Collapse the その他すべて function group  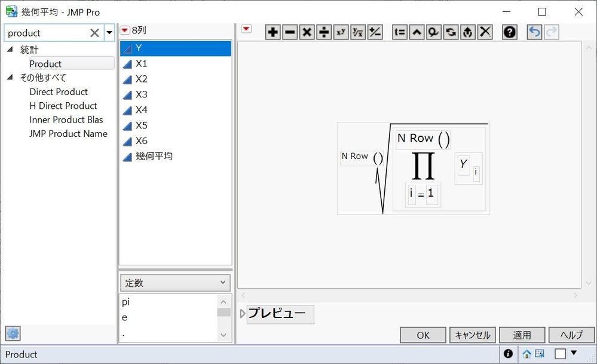coord(10,77)
